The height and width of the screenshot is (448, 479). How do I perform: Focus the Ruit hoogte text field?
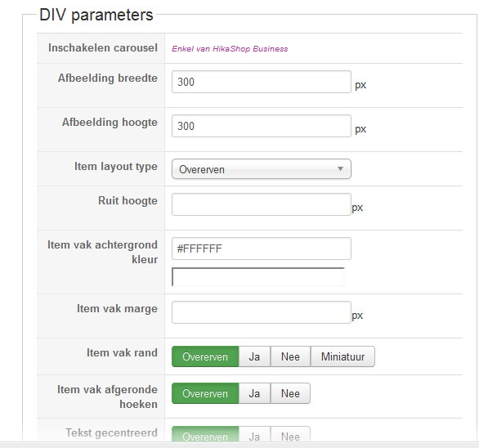tap(262, 204)
